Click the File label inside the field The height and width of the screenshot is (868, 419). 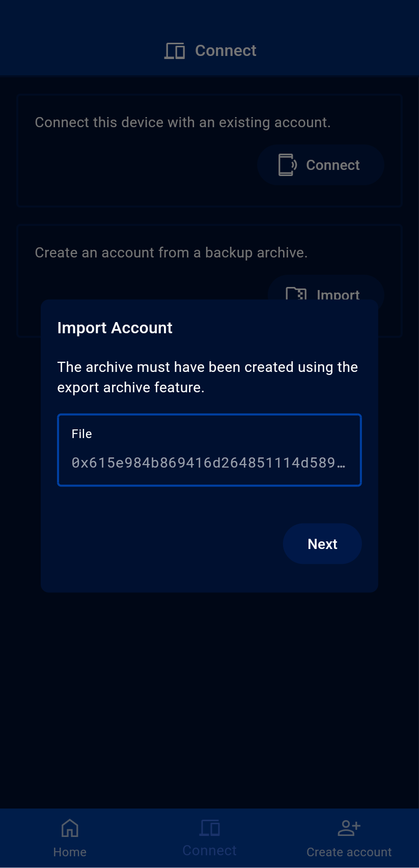(81, 434)
